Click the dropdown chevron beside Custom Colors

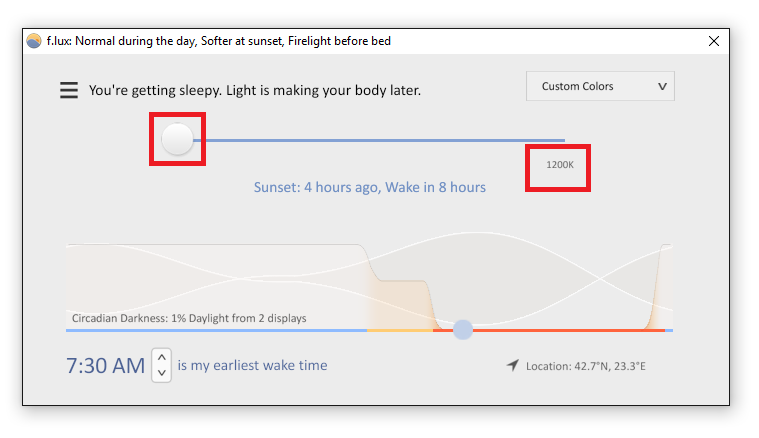click(662, 87)
